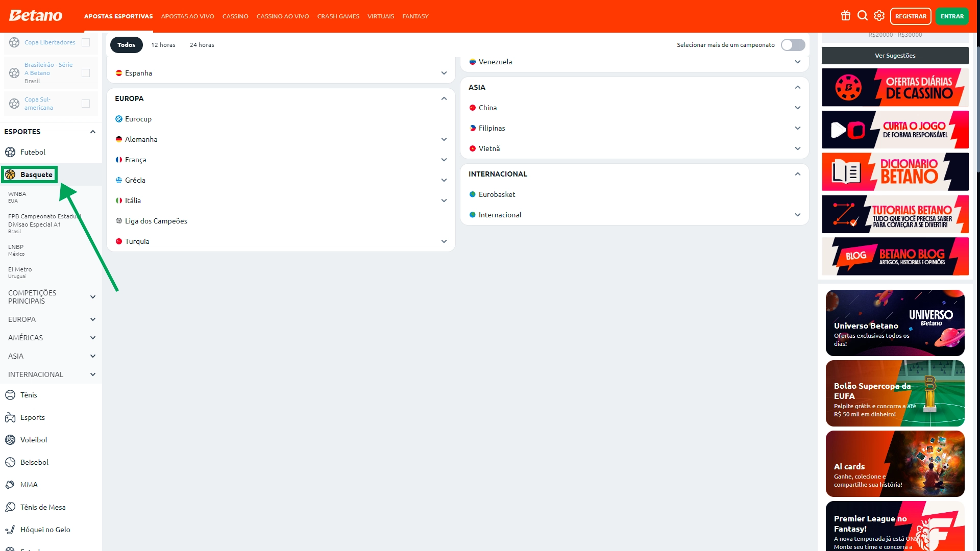Select the 24 horas filter

202,45
